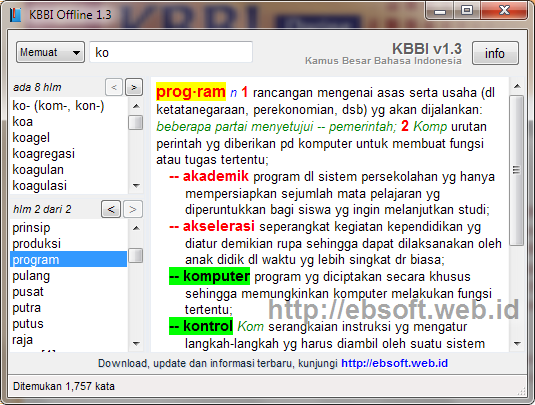The image size is (535, 405).
Task: Click the highlighted '-- komputer' sub-entry
Action: pos(209,276)
